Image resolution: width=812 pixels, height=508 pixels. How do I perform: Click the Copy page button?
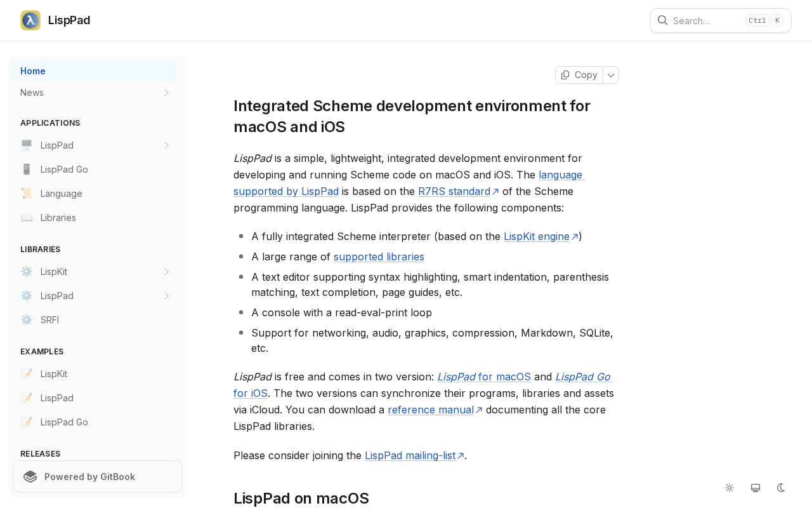coord(579,75)
